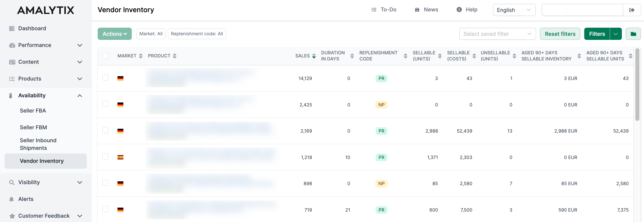Open Dashboard from the sidebar icon
Image resolution: width=644 pixels, height=222 pixels.
pyautogui.click(x=12, y=28)
